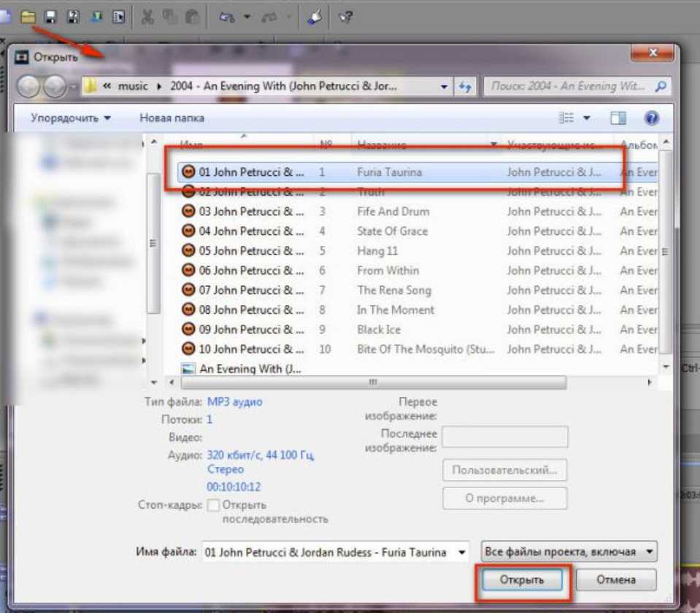This screenshot has height=613, width=700.
Task: Click the horizontal scrollbar of file list
Action: tap(372, 382)
